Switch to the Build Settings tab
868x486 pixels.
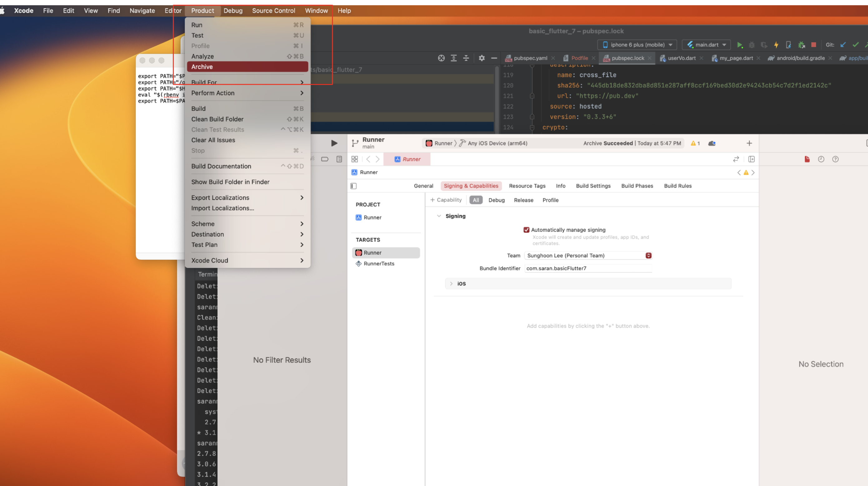(593, 186)
